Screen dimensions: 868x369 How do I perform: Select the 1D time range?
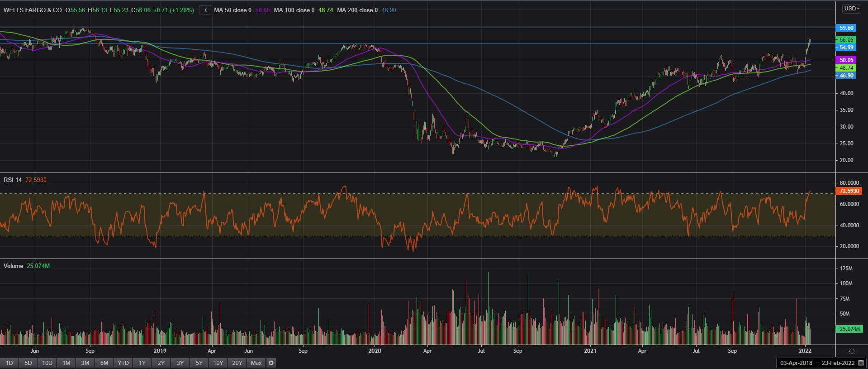coord(9,363)
